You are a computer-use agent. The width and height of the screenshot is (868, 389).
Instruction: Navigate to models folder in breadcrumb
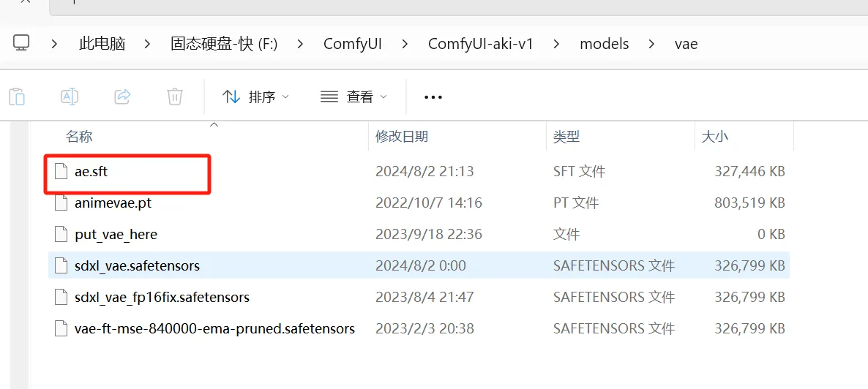[x=604, y=44]
